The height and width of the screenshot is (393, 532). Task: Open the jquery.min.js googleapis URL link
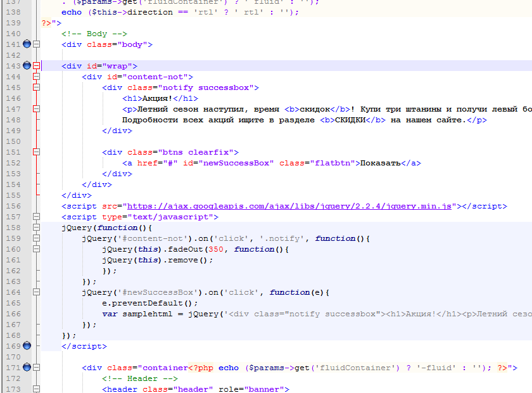pos(289,206)
